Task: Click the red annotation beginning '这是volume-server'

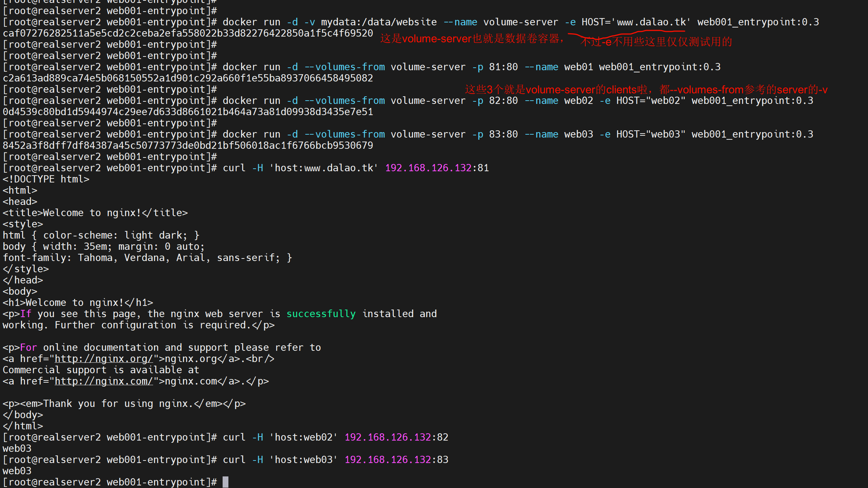Action: click(x=471, y=39)
